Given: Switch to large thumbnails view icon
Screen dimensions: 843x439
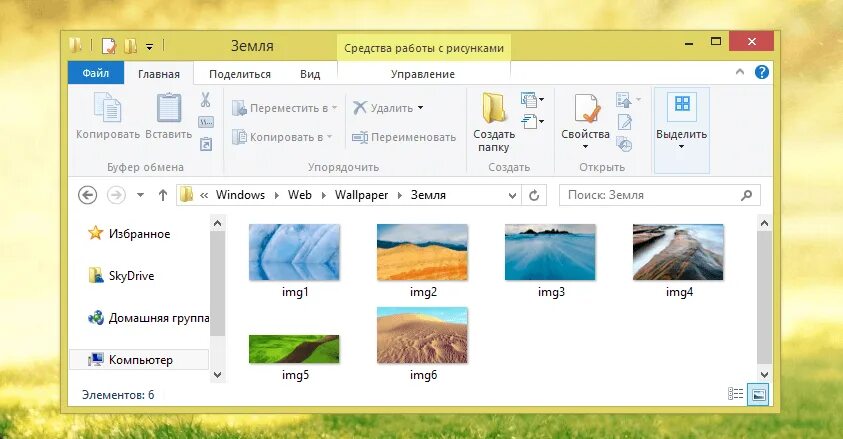Looking at the screenshot, I should point(759,394).
